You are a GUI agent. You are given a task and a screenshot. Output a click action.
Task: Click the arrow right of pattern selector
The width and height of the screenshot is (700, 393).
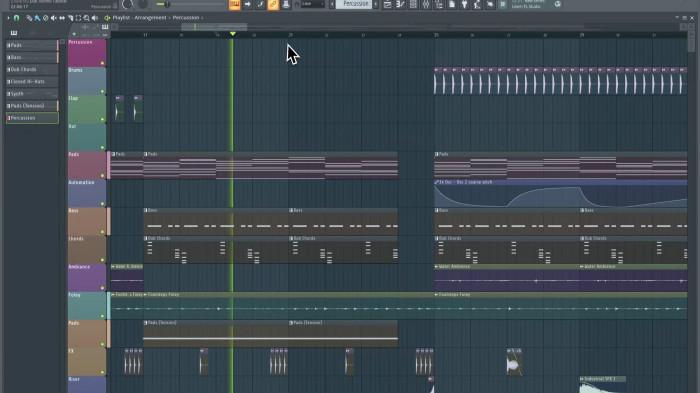[375, 4]
